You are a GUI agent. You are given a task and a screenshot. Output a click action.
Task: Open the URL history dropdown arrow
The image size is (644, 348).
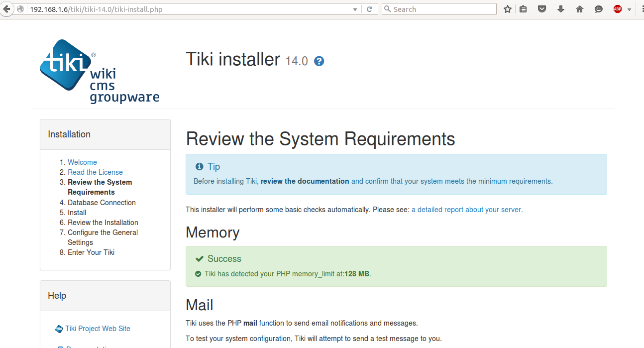pos(355,9)
